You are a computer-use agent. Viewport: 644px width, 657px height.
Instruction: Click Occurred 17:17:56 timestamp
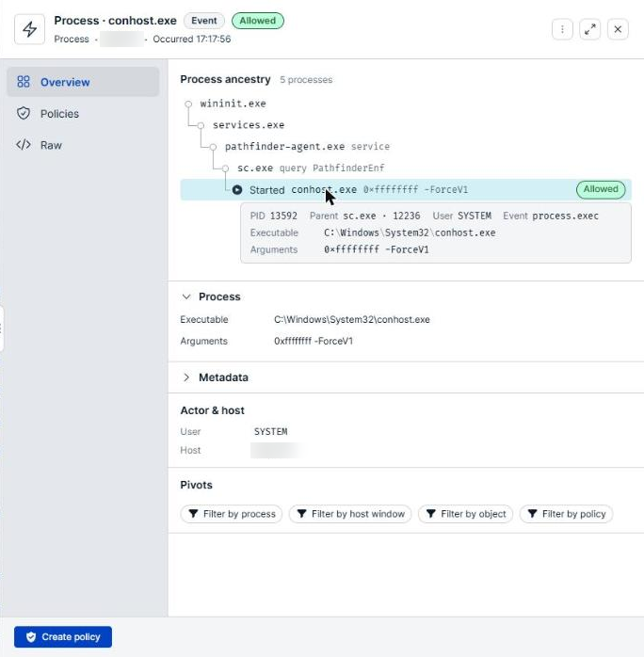coord(192,39)
